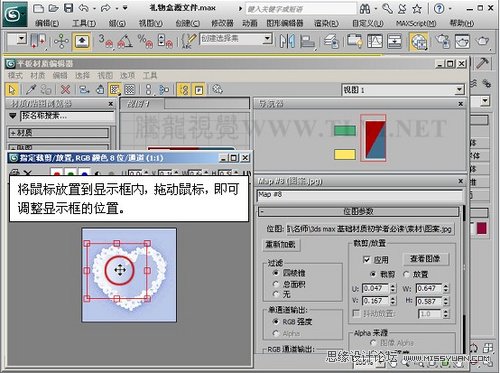
Task: Click the Percent Snap toggle icon
Action: [x=145, y=41]
